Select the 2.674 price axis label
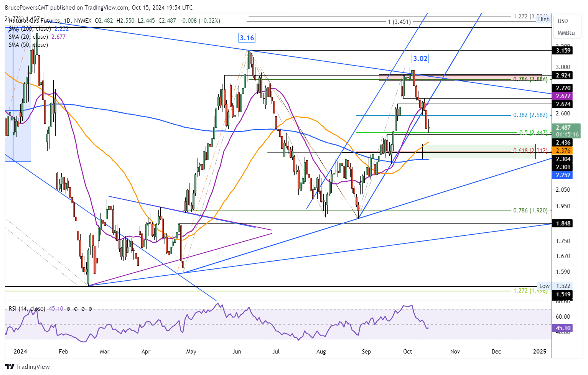 coord(563,104)
